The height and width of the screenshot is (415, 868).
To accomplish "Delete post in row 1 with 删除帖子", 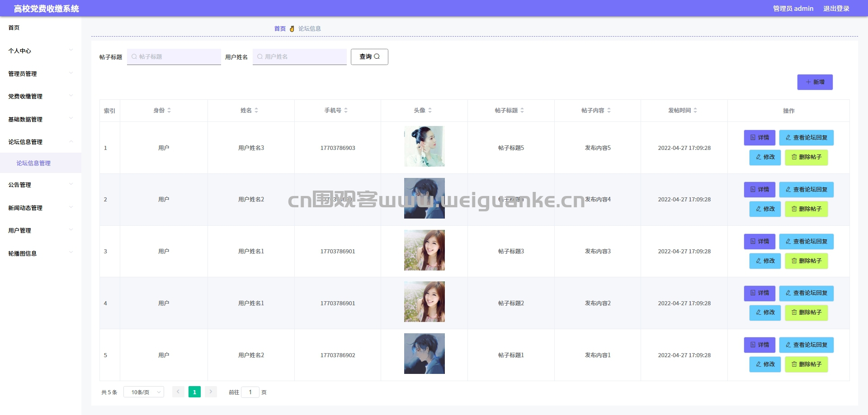I will click(806, 157).
